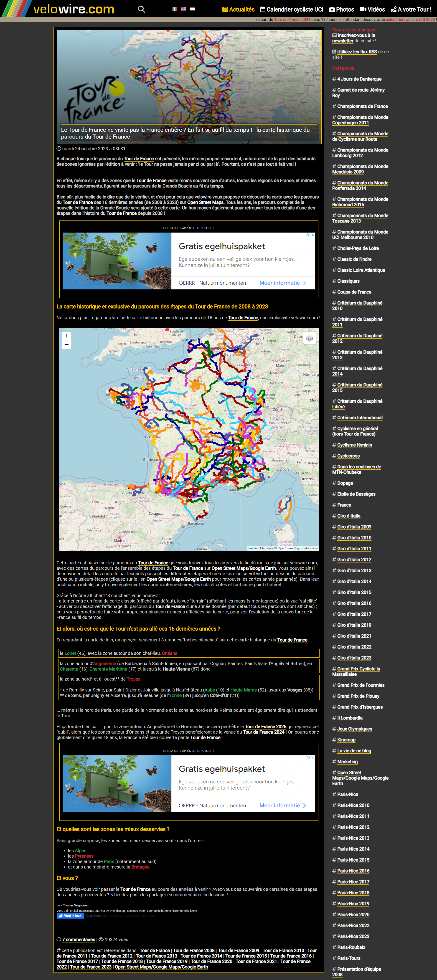Open the map layers control icon

click(310, 337)
